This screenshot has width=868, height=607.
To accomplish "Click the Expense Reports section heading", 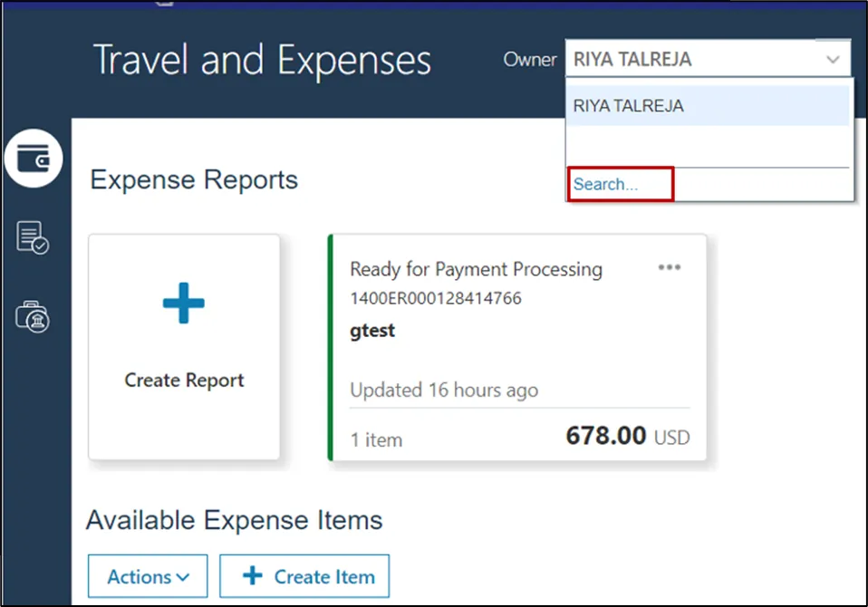I will point(194,179).
